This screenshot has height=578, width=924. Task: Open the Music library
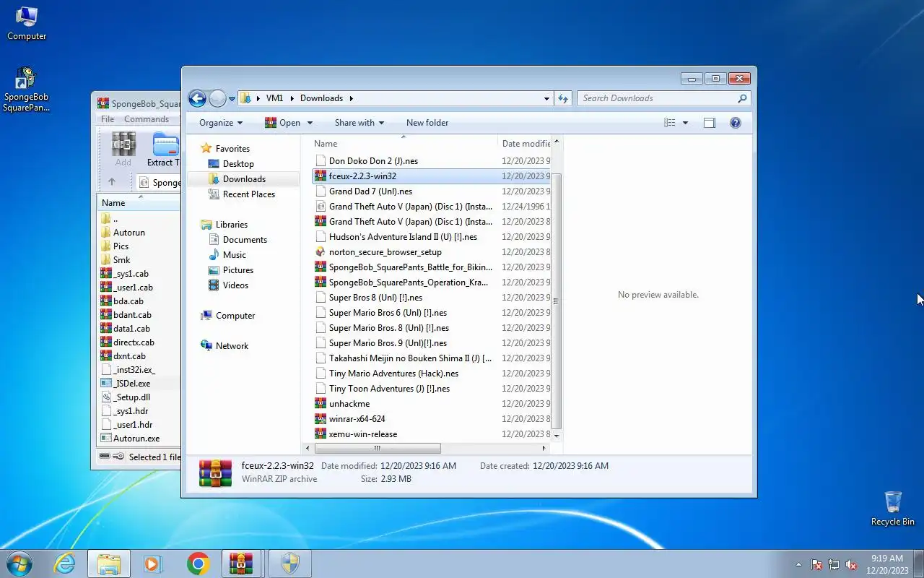[234, 255]
